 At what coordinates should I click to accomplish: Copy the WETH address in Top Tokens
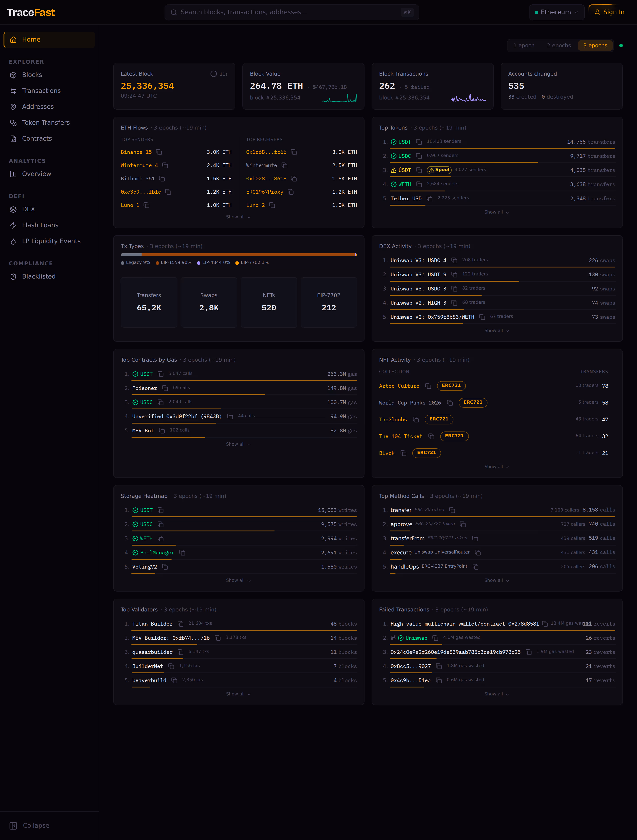(x=419, y=185)
